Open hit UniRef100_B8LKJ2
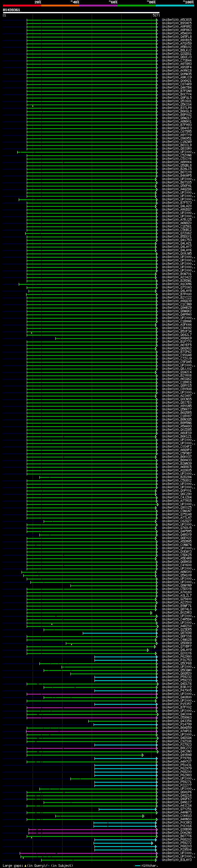Viewport: 197px width, 868px height. click(x=177, y=50)
